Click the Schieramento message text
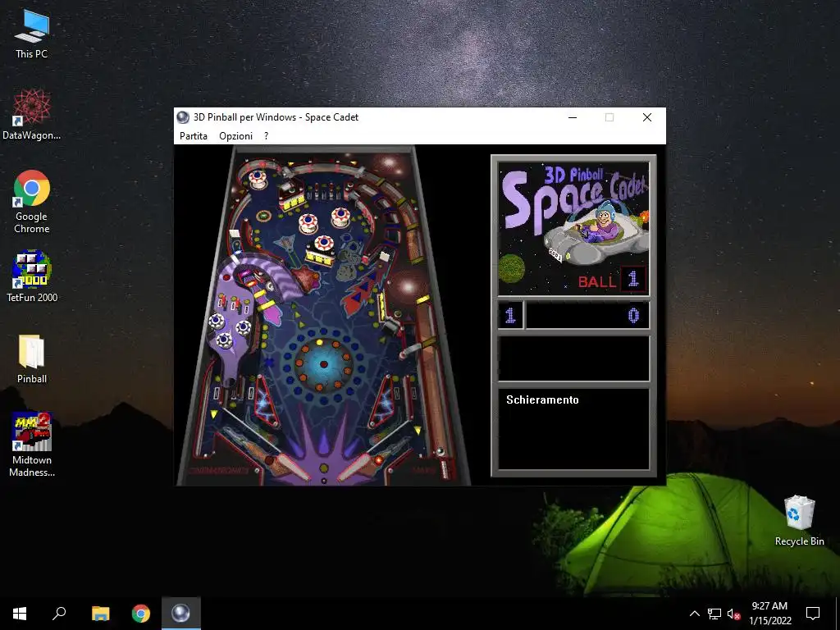This screenshot has height=630, width=840. (x=542, y=400)
